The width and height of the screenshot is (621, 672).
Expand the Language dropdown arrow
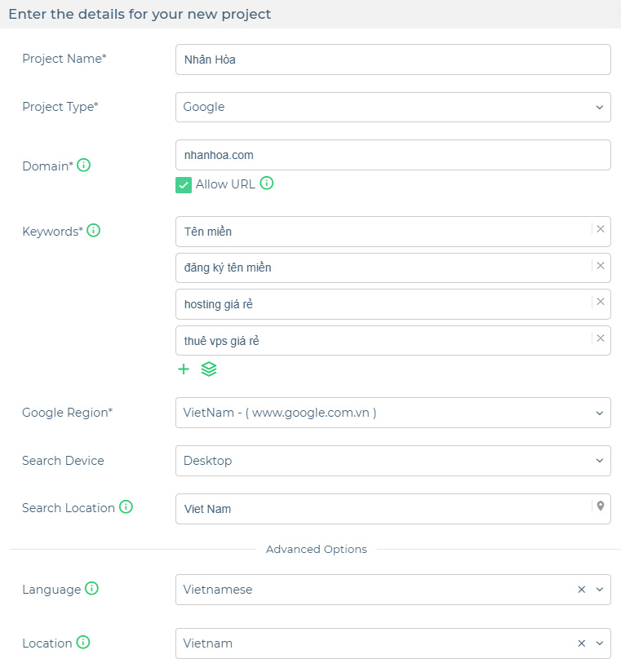point(600,590)
